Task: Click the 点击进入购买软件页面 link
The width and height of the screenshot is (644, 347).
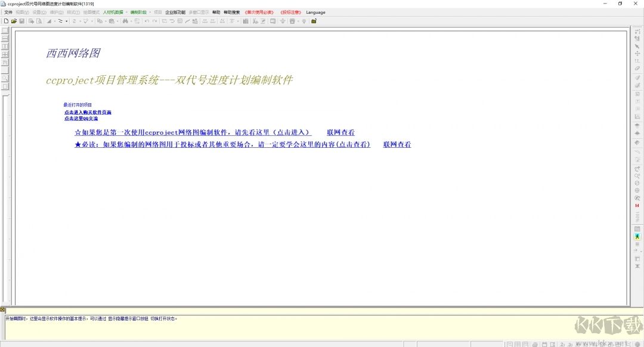Action: click(x=88, y=112)
